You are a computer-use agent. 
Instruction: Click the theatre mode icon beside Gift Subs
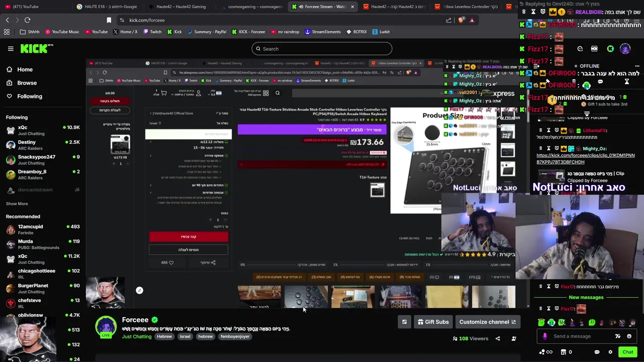coord(405,322)
